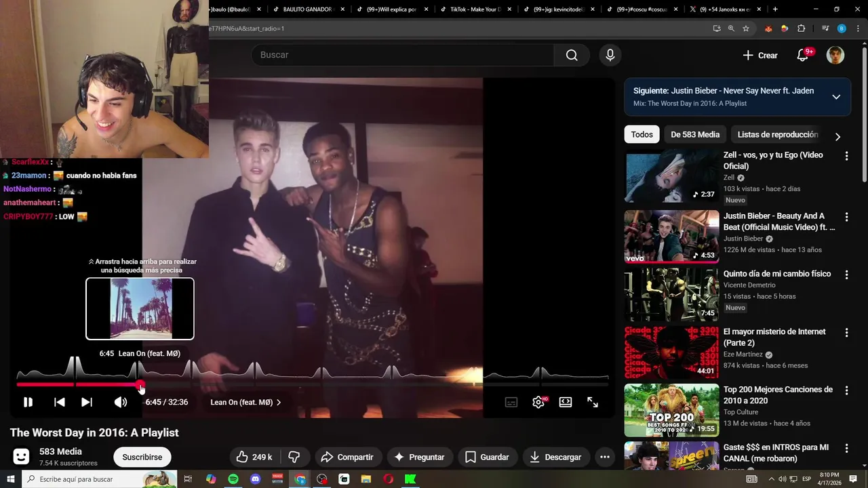Open Zell - vos, yo y tu Ego thumbnail
Screen dimensions: 868x488
(x=671, y=176)
